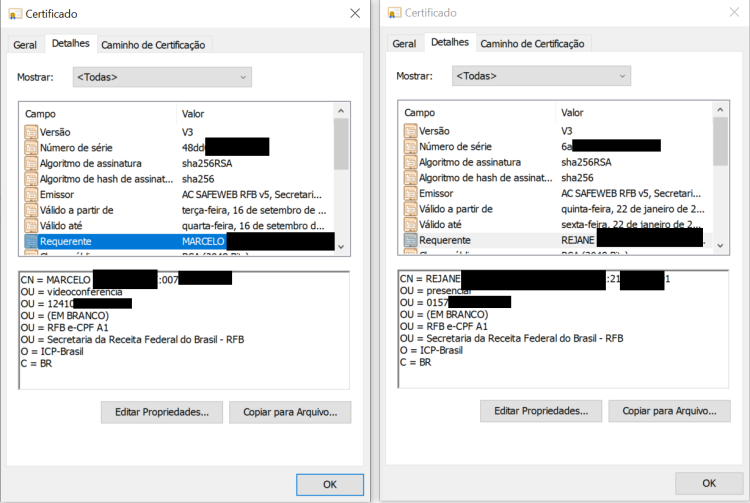Switch to Geral tab in left window
Screen dimensions: 750x503
25,45
